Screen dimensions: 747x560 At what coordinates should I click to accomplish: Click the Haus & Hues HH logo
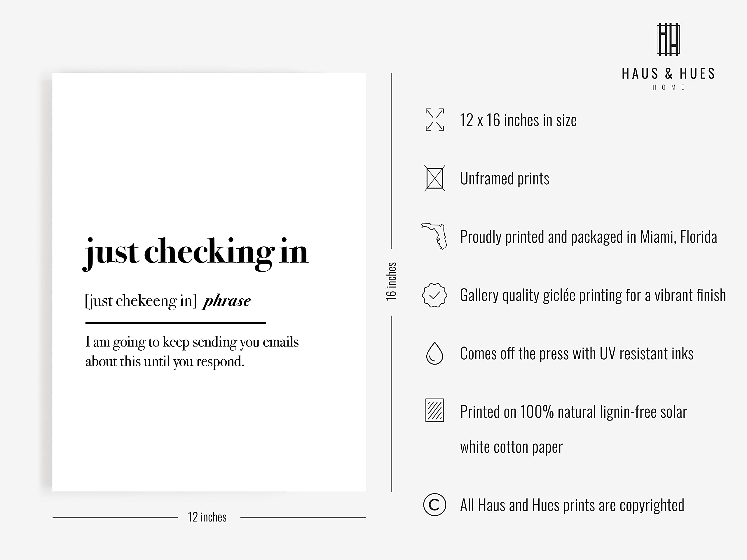click(668, 39)
